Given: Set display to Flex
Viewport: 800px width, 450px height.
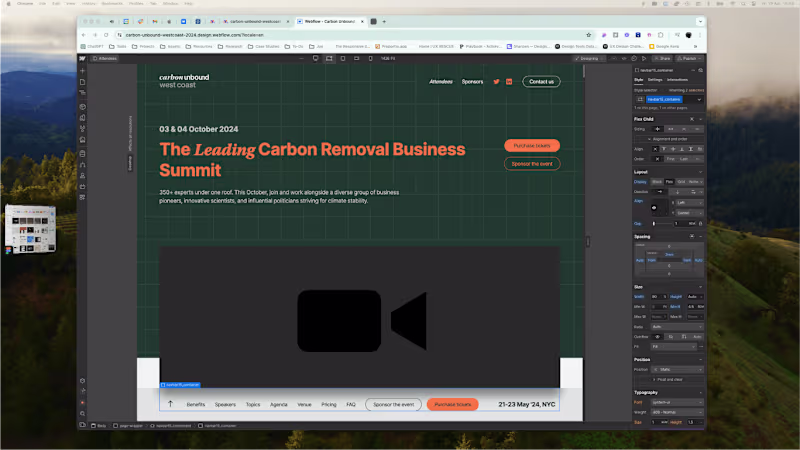Looking at the screenshot, I should pos(669,182).
